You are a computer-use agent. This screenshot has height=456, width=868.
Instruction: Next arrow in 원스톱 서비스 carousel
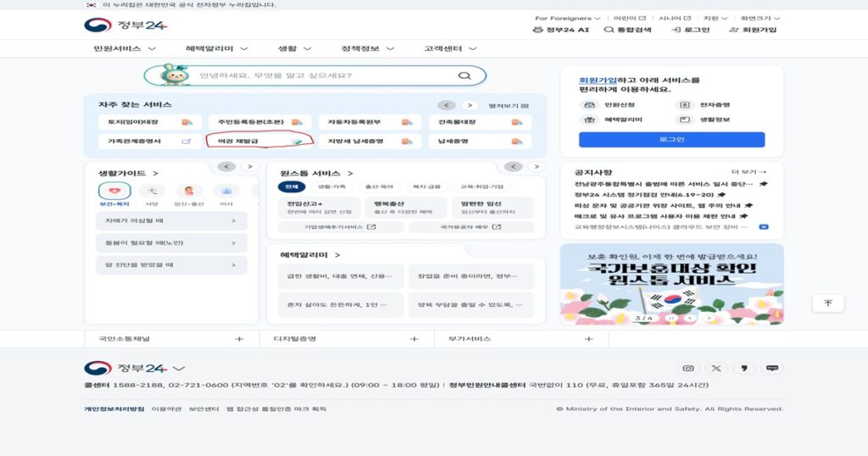click(x=537, y=167)
